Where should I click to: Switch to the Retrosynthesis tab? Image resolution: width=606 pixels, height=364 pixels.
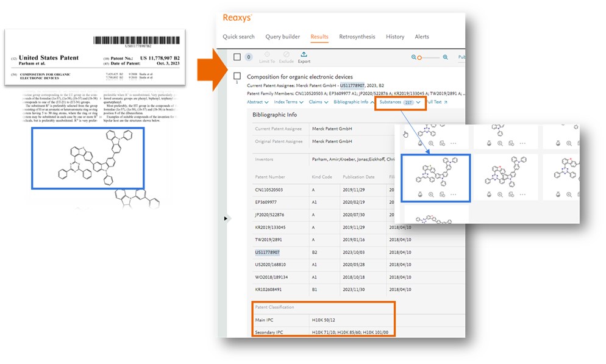coord(357,37)
